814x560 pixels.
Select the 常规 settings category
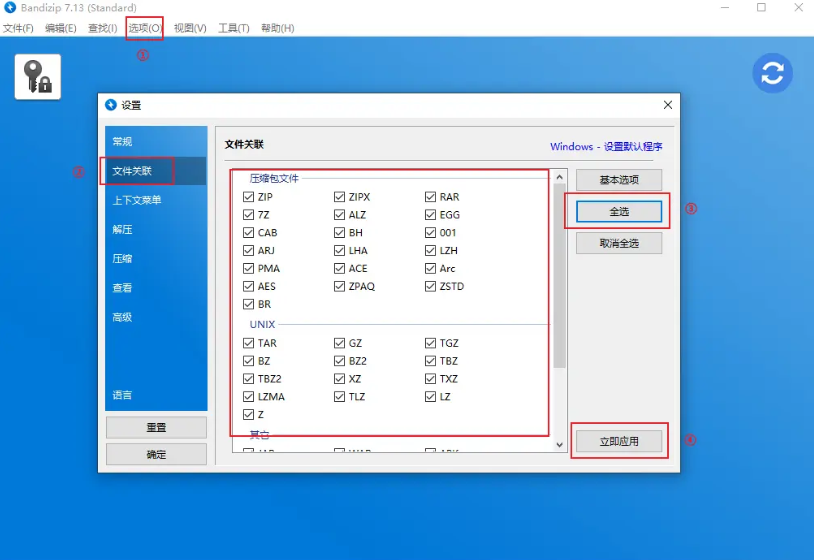[x=156, y=141]
